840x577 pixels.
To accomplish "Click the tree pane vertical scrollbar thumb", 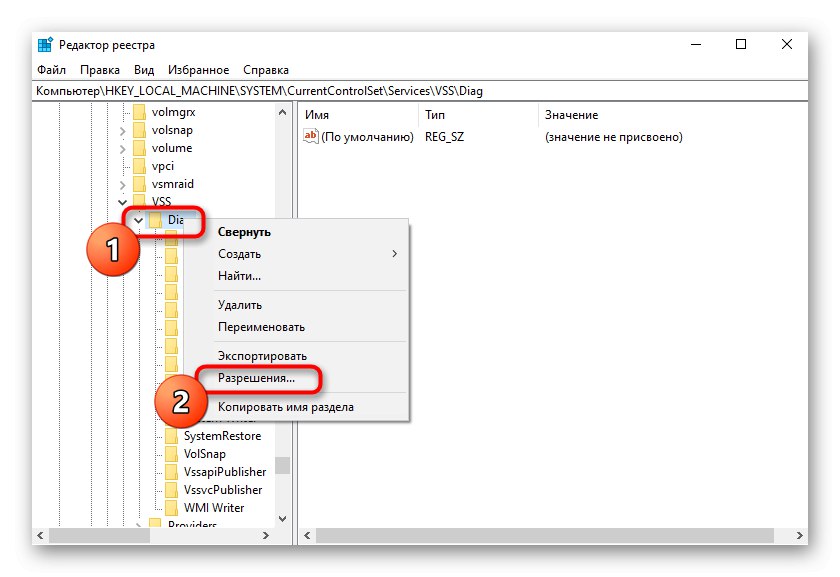I will (282, 465).
